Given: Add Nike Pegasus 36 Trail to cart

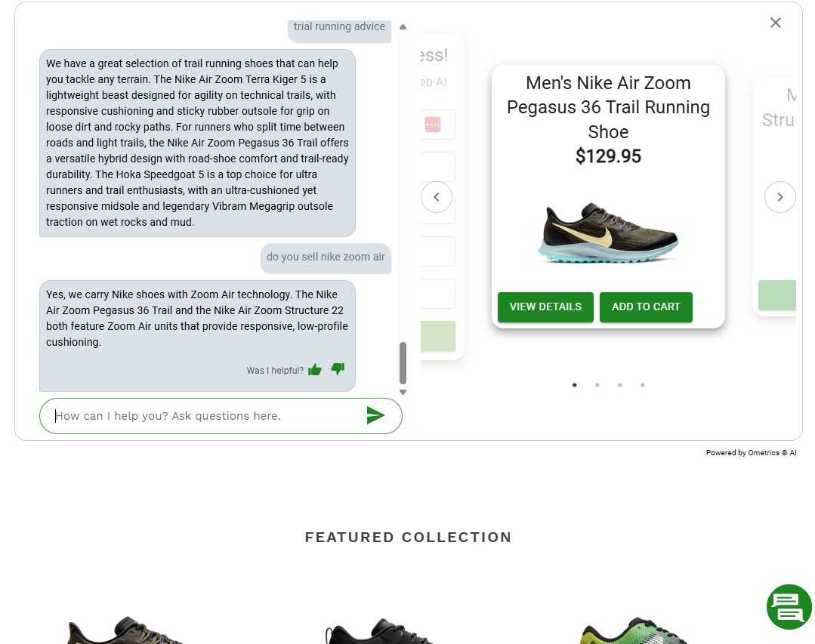Looking at the screenshot, I should click(646, 307).
